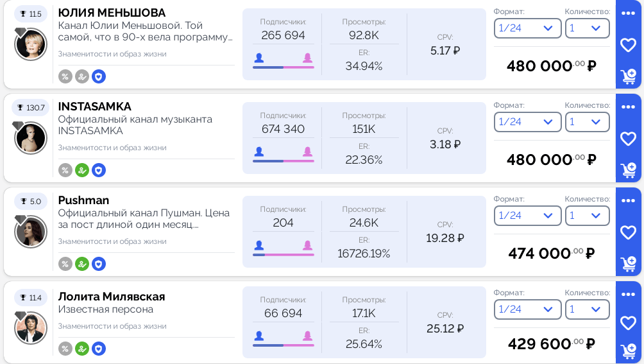Add INSTASAMKA channel to cart
Image resolution: width=644 pixels, height=364 pixels.
coord(628,171)
